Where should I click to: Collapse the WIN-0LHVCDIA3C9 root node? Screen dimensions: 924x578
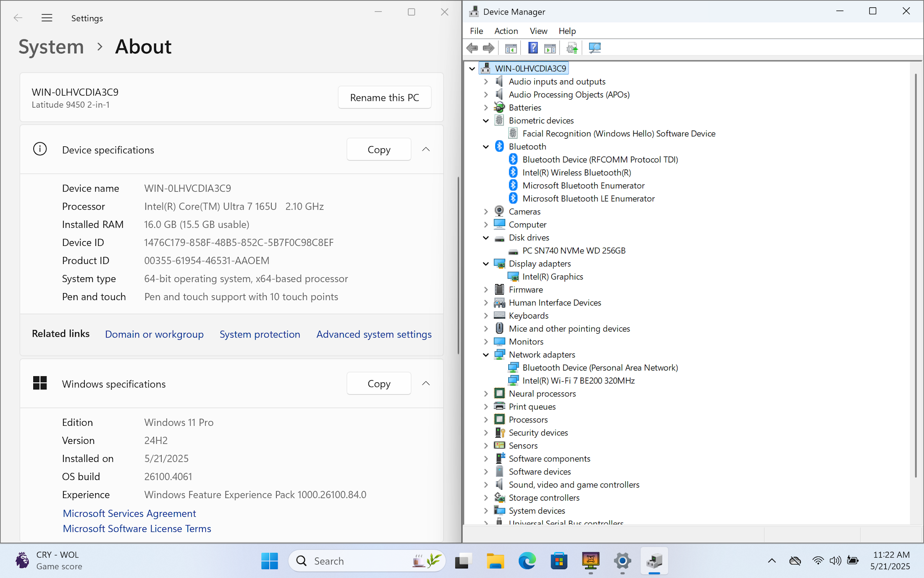[x=472, y=69]
